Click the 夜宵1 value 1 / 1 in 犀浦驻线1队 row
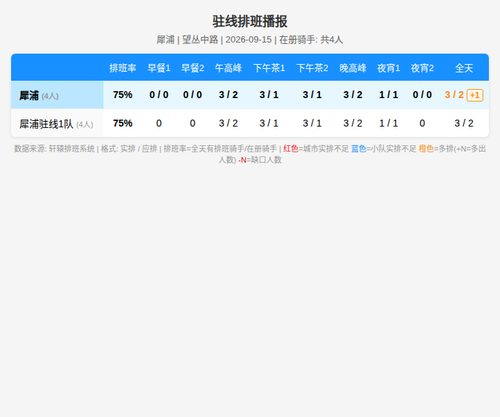The width and height of the screenshot is (500, 417). click(389, 123)
